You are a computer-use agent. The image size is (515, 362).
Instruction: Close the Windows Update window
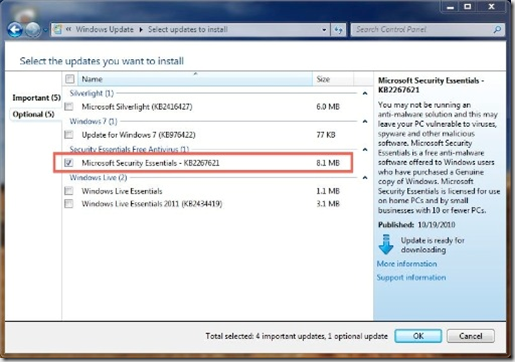coord(492,7)
